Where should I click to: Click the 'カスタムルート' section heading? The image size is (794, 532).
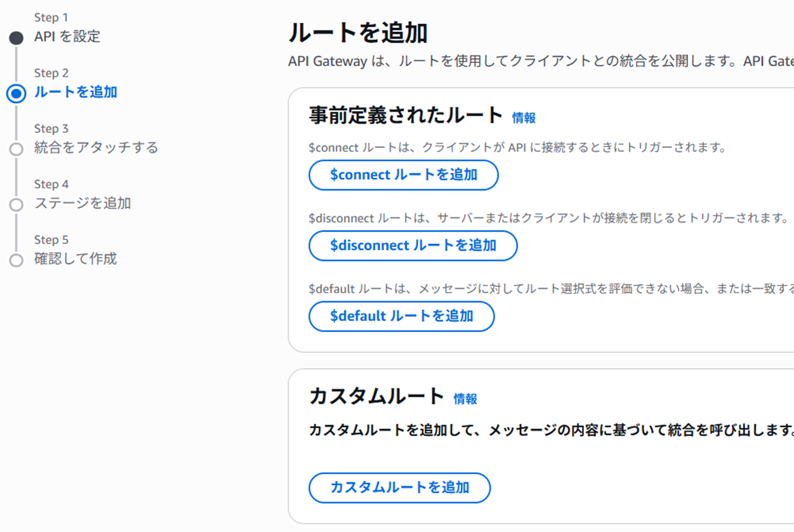tap(376, 396)
